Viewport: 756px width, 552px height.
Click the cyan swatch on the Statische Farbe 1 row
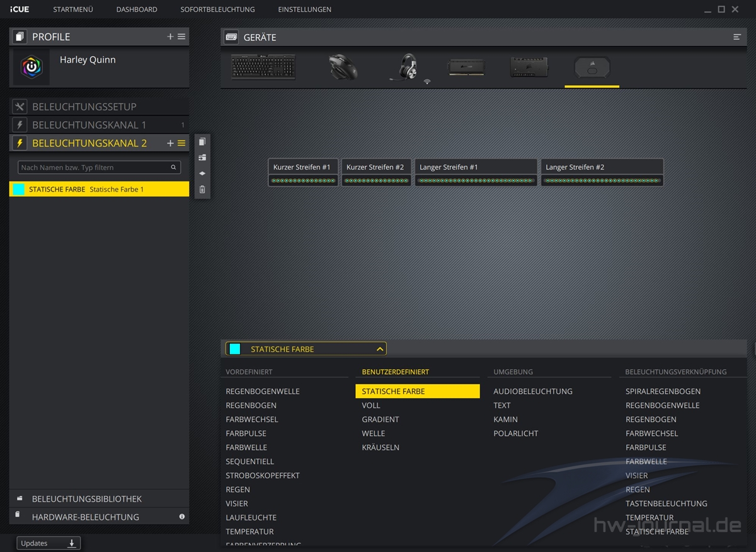click(x=19, y=189)
